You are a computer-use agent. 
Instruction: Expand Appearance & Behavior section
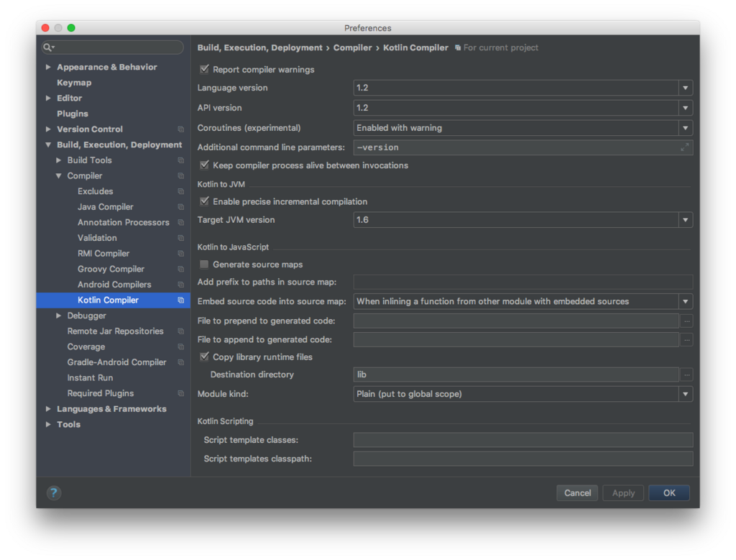tap(48, 67)
